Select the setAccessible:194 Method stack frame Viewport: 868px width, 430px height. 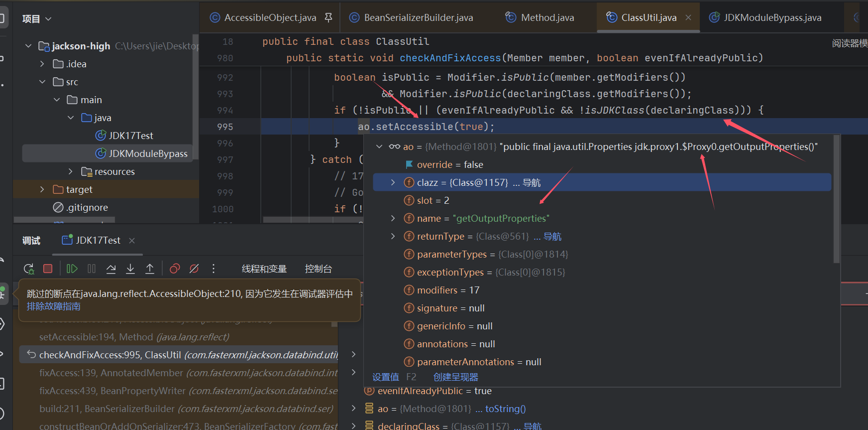(179, 337)
